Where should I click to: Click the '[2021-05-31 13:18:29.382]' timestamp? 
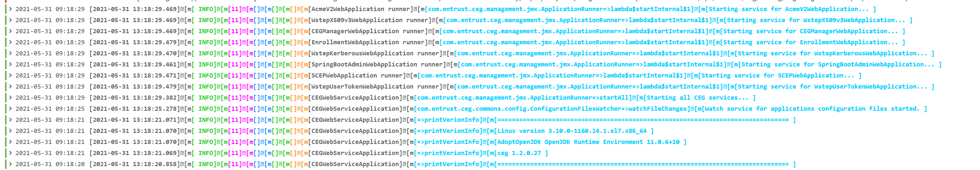point(135,97)
